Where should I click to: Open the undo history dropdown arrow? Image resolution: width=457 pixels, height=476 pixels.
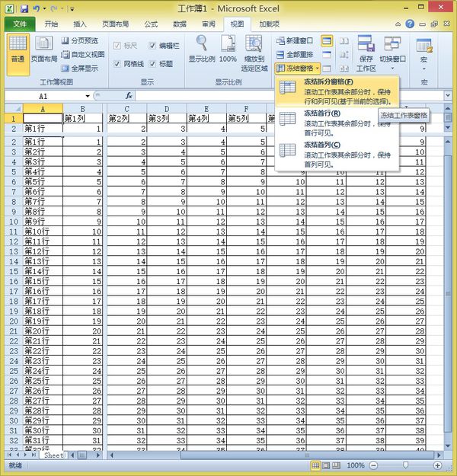pyautogui.click(x=45, y=8)
